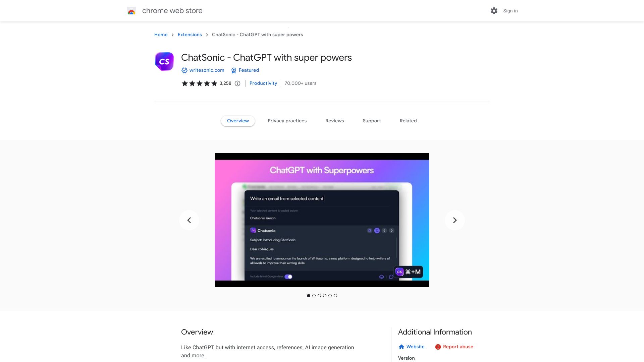644x362 pixels.
Task: Drag the carousel to previous slide
Action: [x=189, y=220]
